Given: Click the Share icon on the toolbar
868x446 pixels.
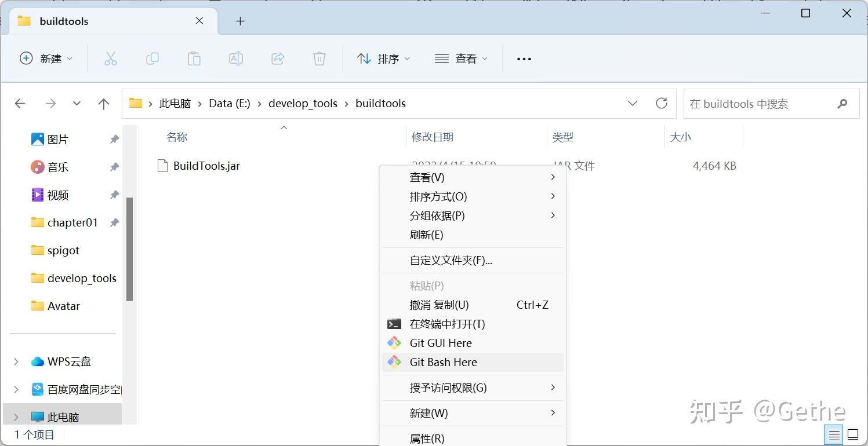Looking at the screenshot, I should [277, 58].
